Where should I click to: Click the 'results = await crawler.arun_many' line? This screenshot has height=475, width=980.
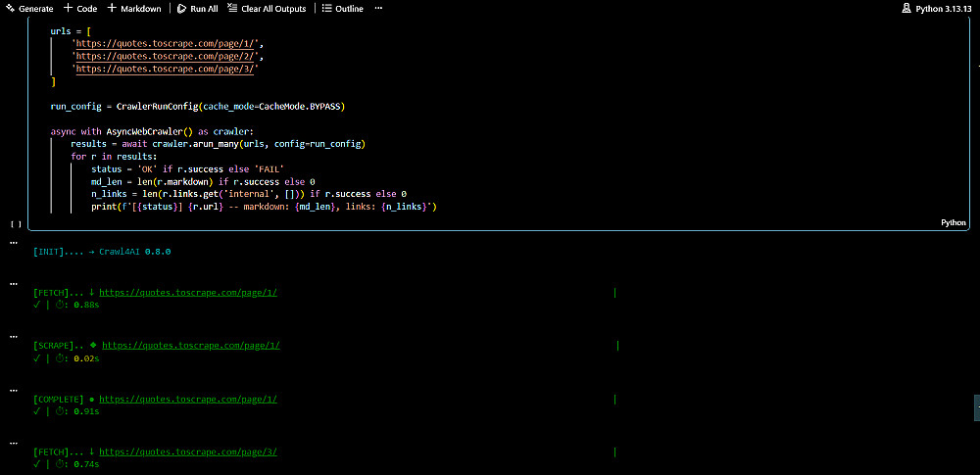pos(218,144)
